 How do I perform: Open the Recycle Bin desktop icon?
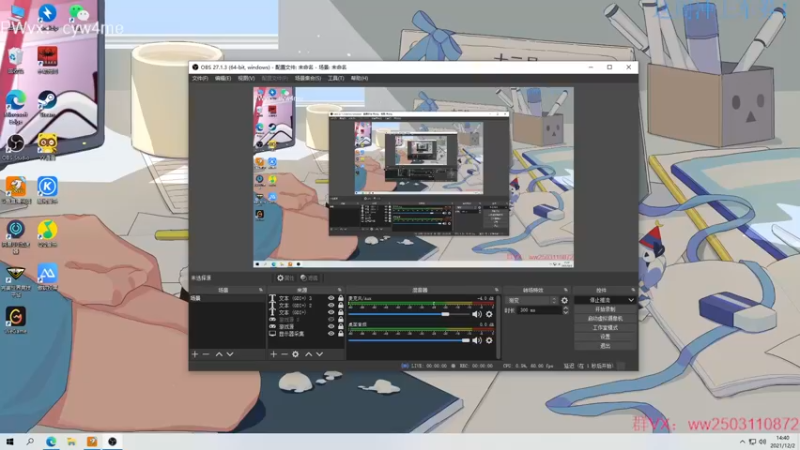tap(15, 61)
